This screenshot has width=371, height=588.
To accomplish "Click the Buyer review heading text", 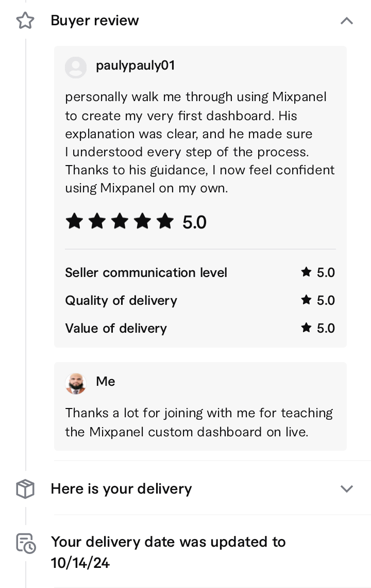I will [x=95, y=21].
